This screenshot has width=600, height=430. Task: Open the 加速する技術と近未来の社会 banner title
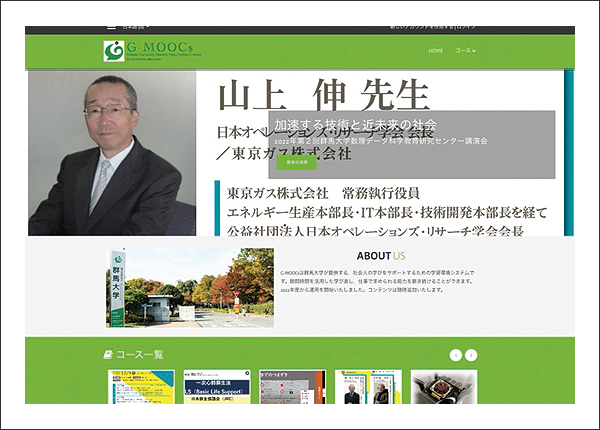pos(355,125)
